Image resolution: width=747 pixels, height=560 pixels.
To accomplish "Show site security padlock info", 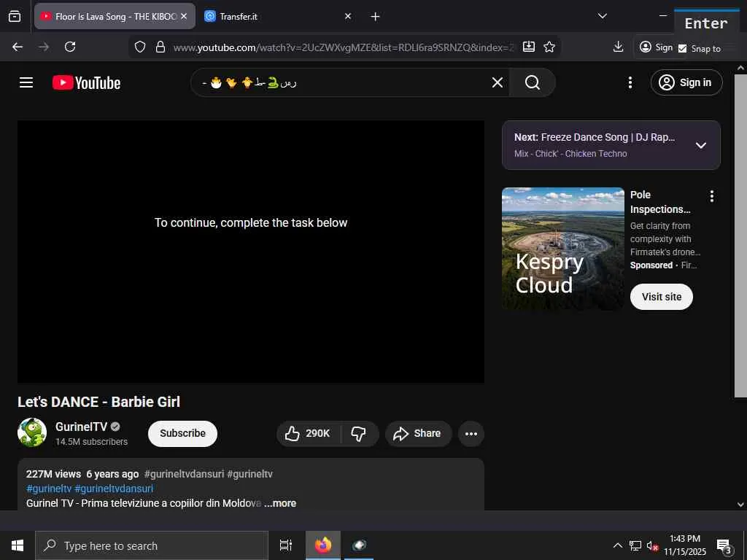I will tap(160, 47).
